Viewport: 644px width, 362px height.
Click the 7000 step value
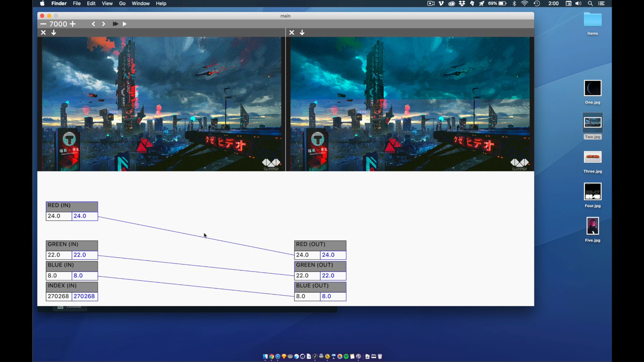58,24
